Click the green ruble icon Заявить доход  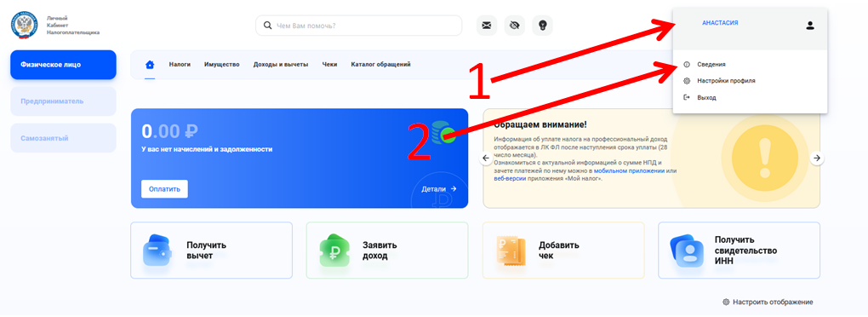pos(334,251)
